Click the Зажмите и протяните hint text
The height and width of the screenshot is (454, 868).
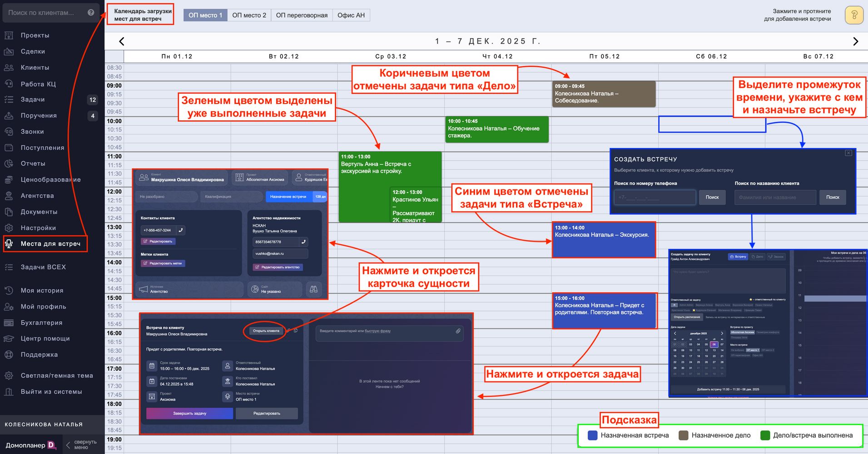coord(797,15)
